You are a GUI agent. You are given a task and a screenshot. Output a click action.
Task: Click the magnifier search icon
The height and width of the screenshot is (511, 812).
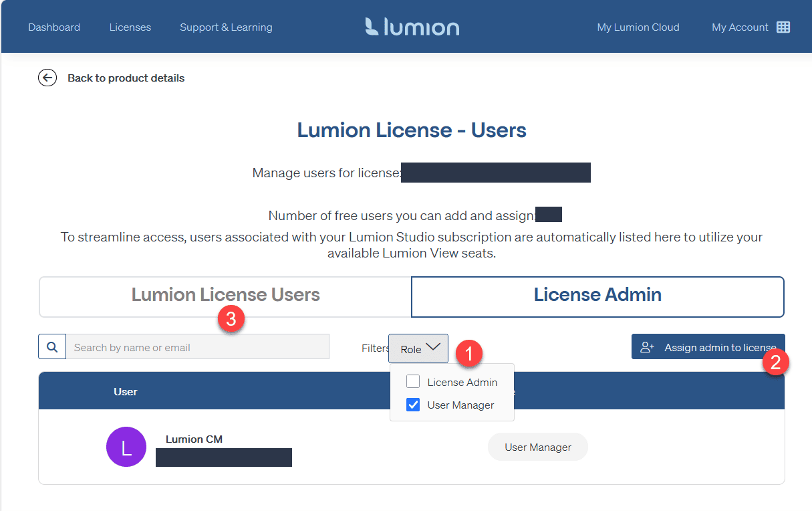click(52, 347)
